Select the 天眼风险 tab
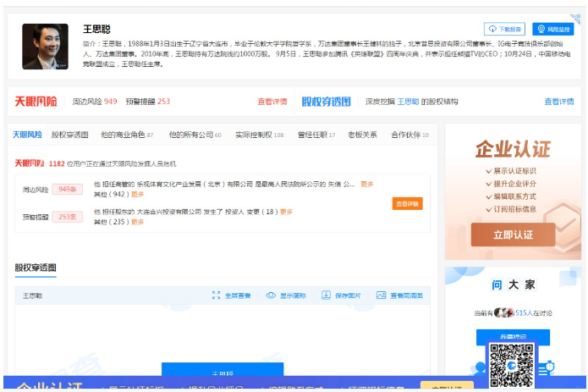The image size is (588, 392). click(x=27, y=135)
